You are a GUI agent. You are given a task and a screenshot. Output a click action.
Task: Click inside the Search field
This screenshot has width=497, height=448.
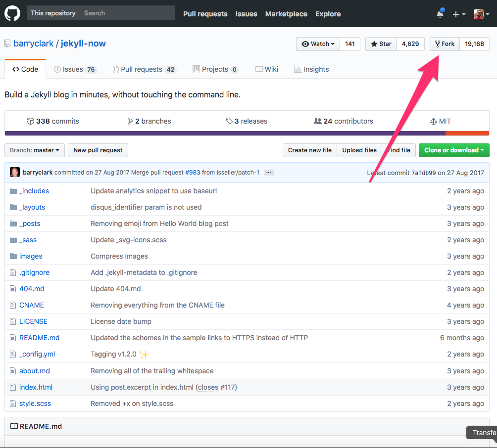[127, 13]
